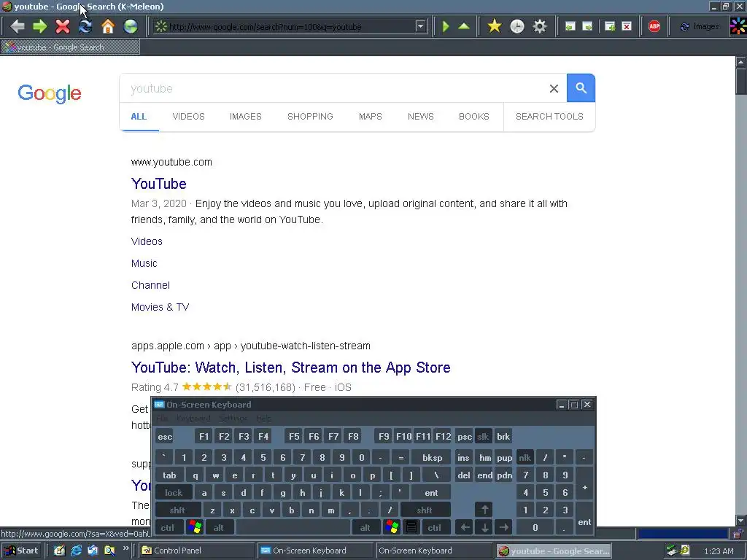Image resolution: width=747 pixels, height=560 pixels.
Task: Open SEARCH TOOLS options
Action: pos(549,117)
